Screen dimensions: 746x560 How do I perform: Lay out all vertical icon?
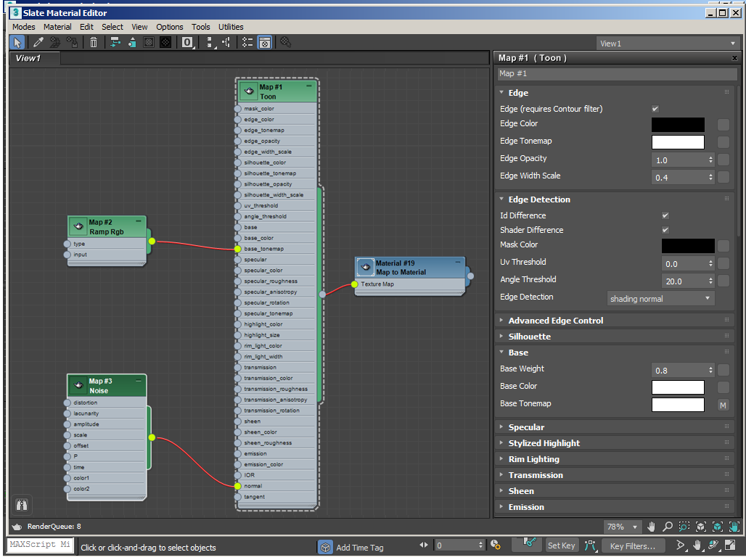[x=210, y=42]
